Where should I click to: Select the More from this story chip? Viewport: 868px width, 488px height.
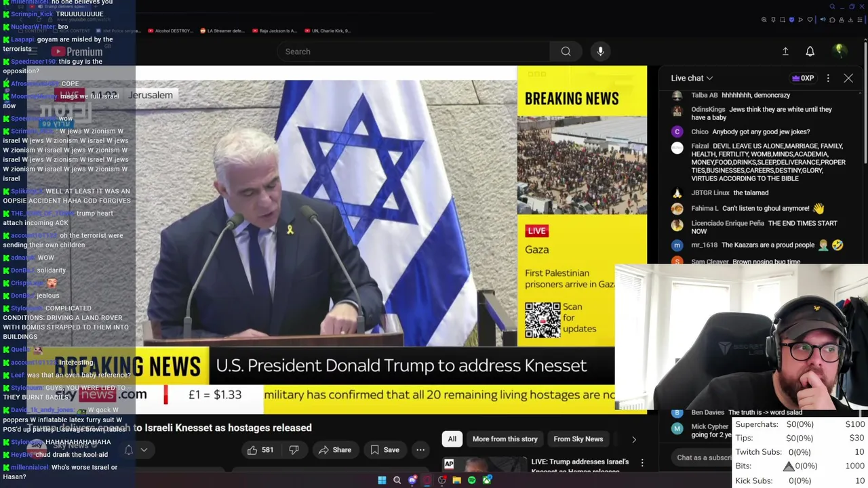505,439
